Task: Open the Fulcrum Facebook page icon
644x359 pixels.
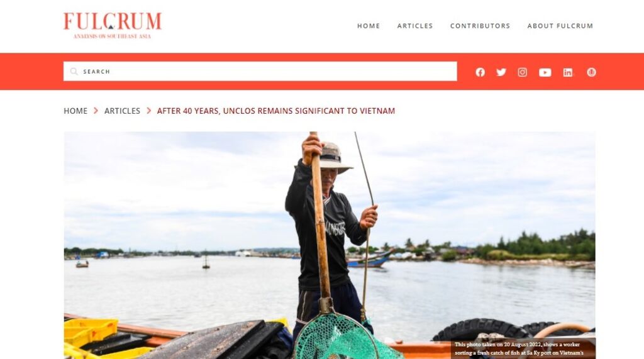Action: click(x=480, y=72)
